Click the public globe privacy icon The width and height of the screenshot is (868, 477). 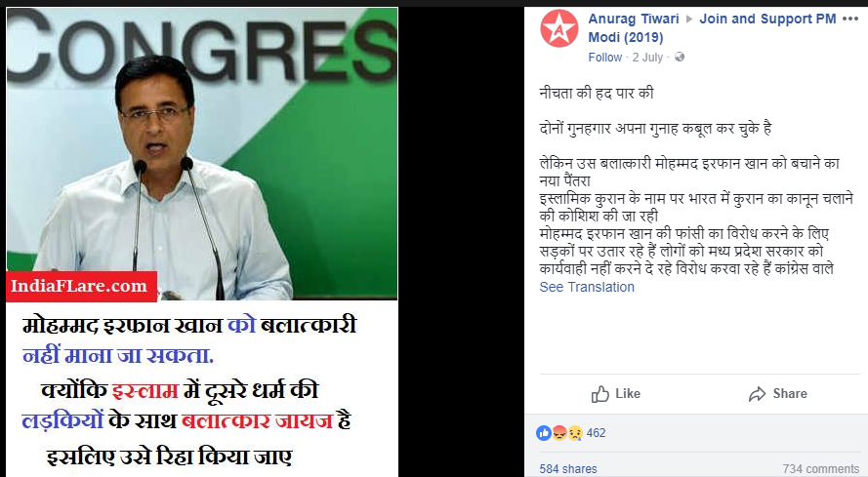pos(680,57)
